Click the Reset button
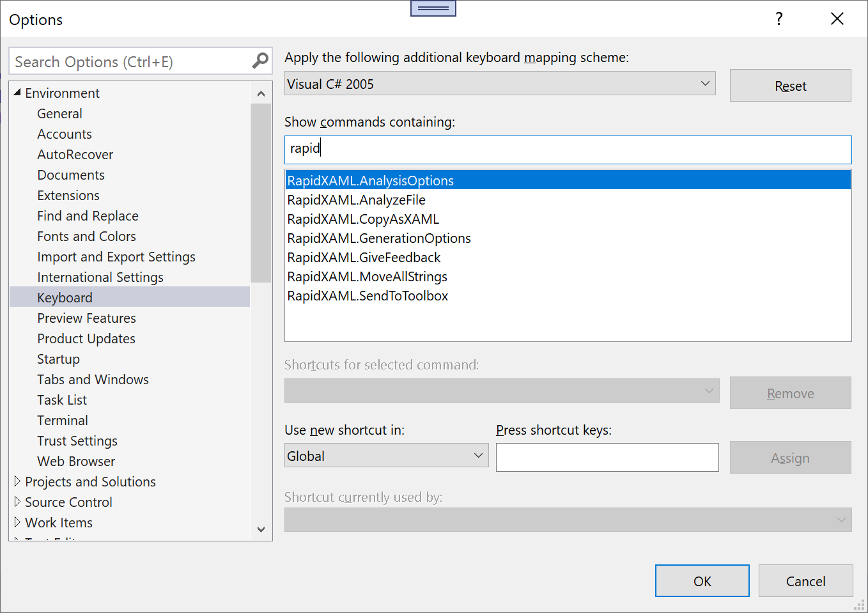 pos(790,85)
